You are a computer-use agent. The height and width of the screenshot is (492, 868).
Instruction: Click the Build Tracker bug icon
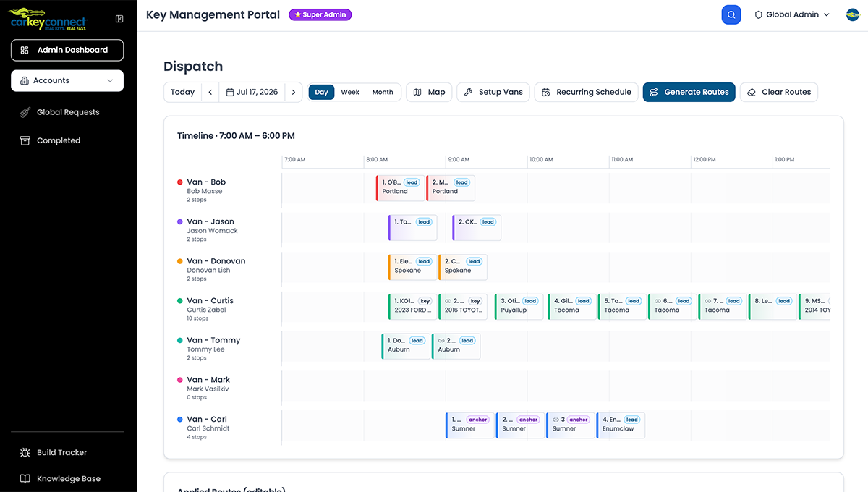point(25,452)
